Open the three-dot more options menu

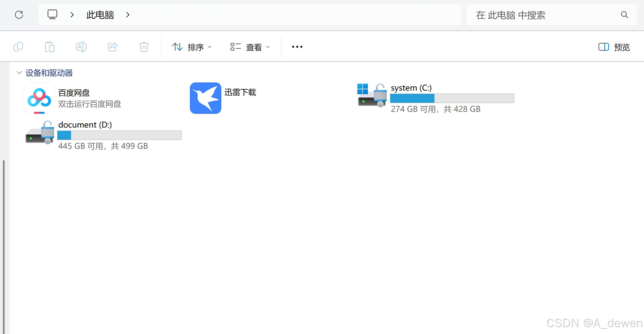point(297,47)
